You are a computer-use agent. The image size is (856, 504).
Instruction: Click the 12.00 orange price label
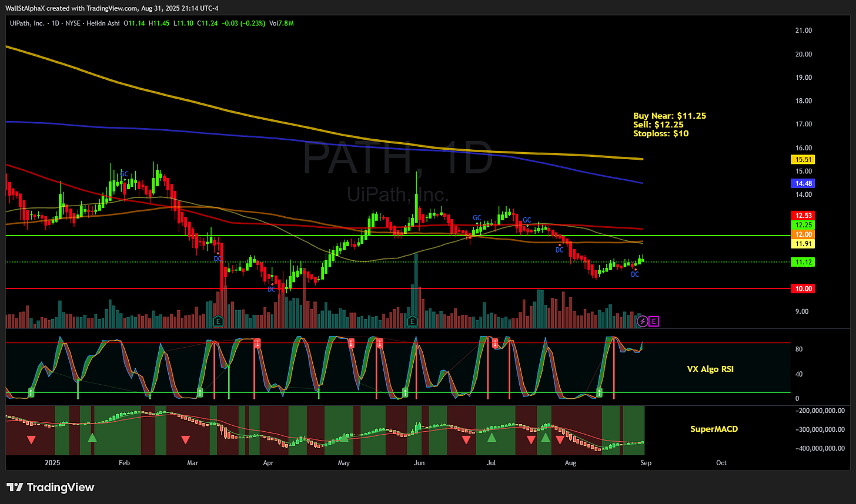point(803,234)
